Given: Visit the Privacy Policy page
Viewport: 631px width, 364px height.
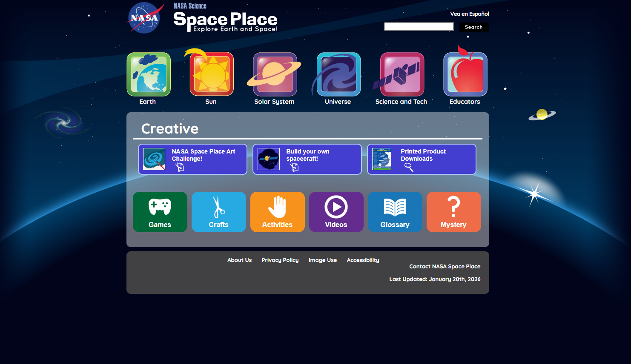Looking at the screenshot, I should click(280, 260).
